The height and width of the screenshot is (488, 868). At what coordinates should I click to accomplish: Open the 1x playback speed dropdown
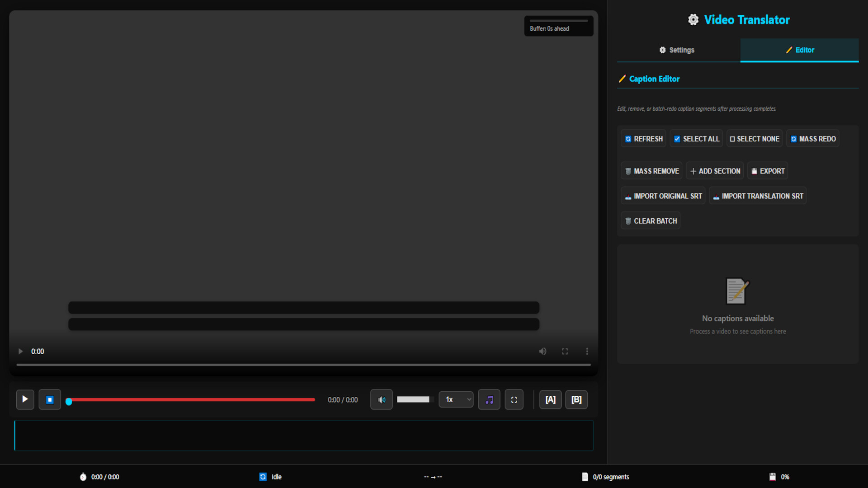point(456,399)
